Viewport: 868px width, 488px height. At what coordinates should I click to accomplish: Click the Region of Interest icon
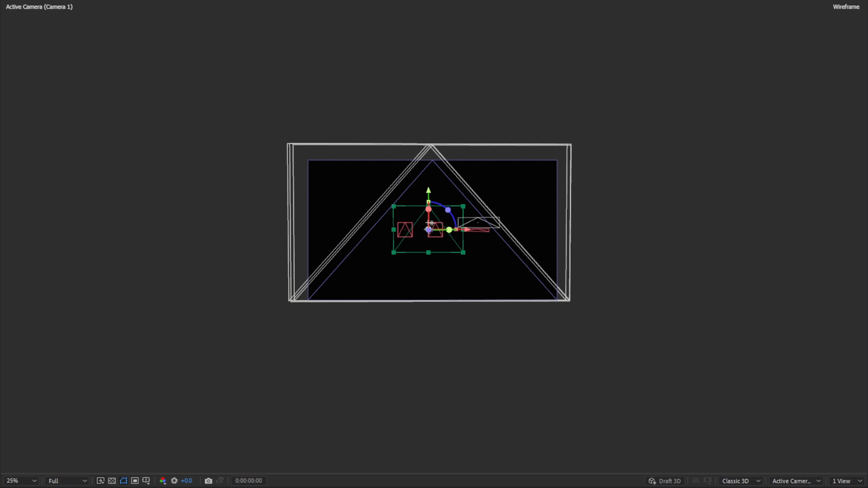tap(135, 481)
